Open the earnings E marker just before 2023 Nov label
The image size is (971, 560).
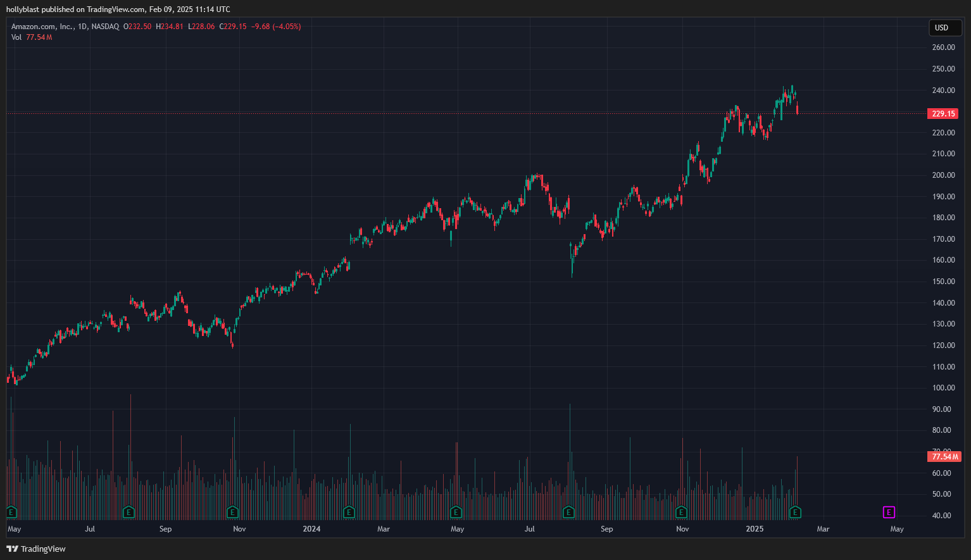(232, 512)
